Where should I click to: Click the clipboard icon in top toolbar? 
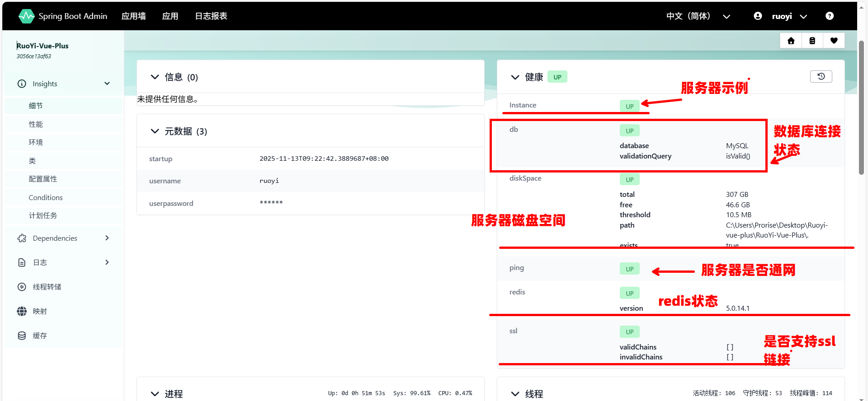pyautogui.click(x=812, y=41)
